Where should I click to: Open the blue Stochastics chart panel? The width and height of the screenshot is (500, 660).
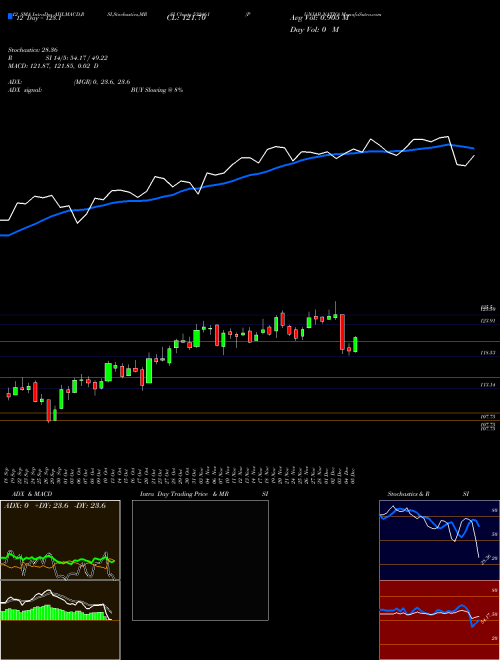[x=439, y=540]
